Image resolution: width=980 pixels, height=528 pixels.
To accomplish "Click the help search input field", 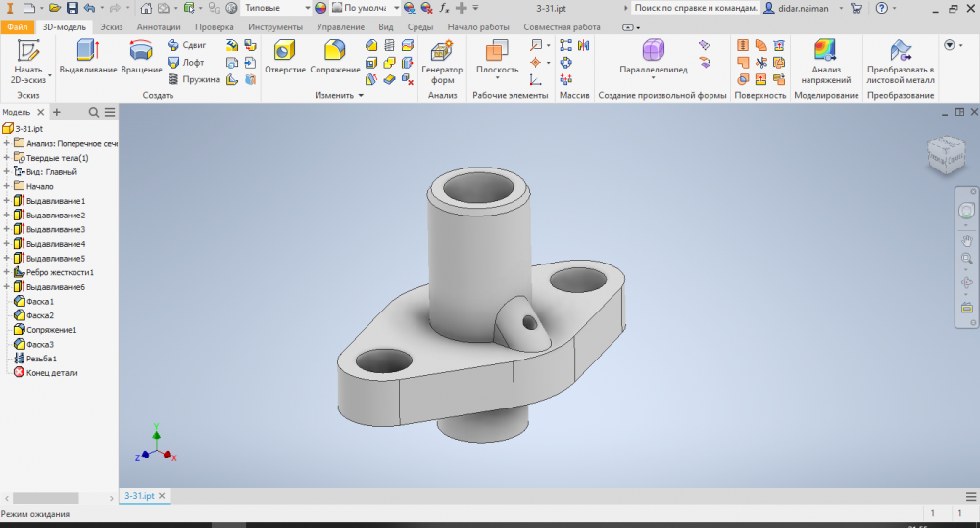I will point(695,8).
